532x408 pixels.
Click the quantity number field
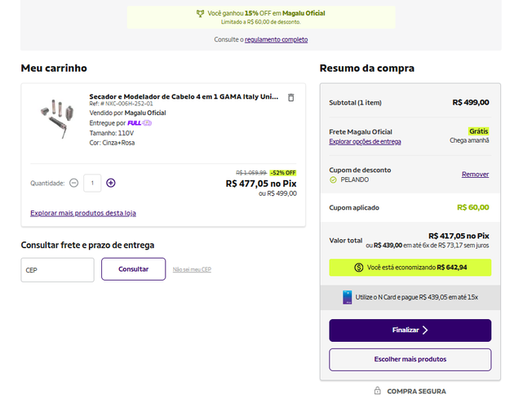(92, 183)
